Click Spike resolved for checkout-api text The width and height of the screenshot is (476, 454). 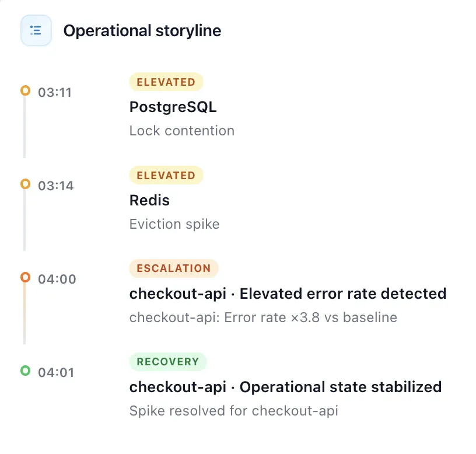point(234,411)
